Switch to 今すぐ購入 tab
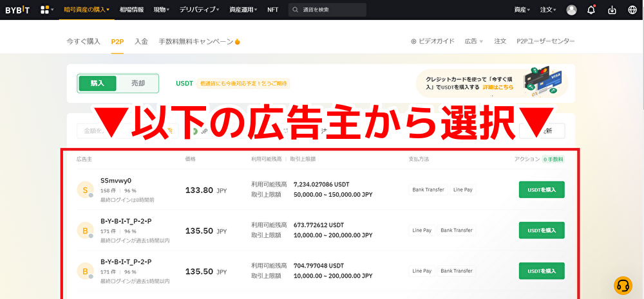This screenshot has width=644, height=299. click(x=83, y=41)
